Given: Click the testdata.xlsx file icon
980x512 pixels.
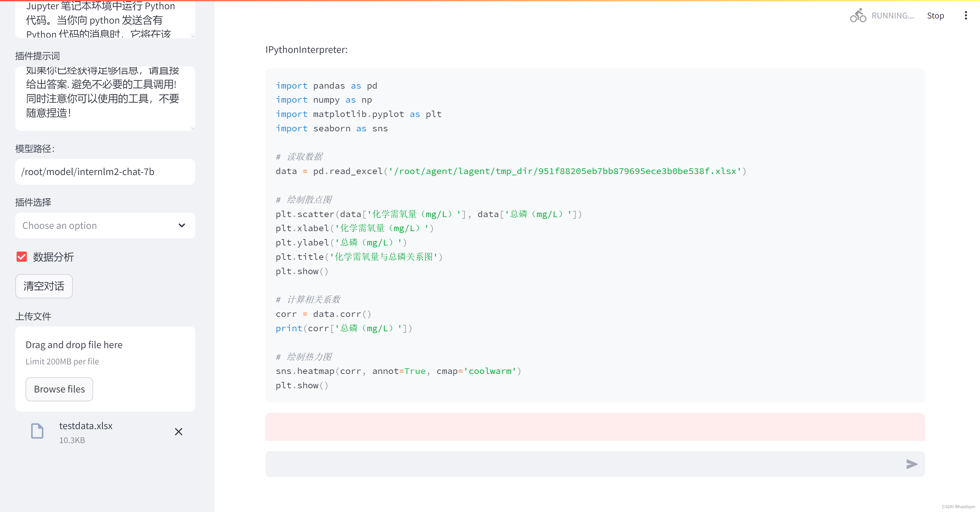Looking at the screenshot, I should (37, 431).
